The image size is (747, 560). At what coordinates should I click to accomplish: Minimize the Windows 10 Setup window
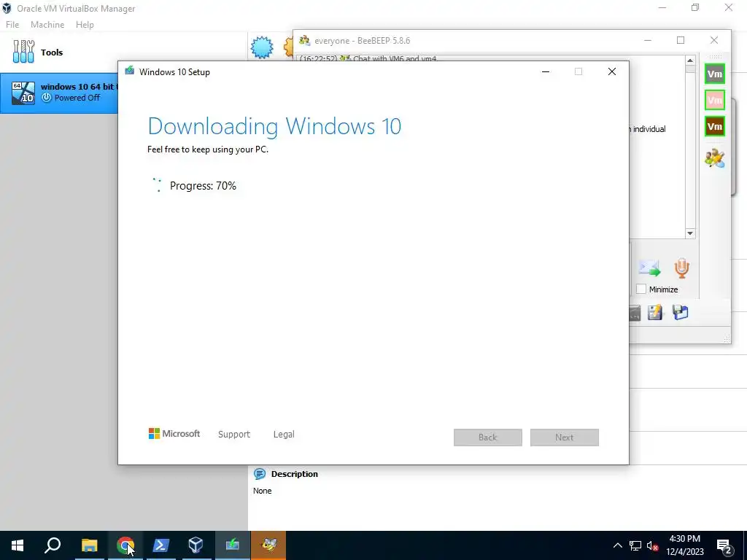pyautogui.click(x=546, y=71)
